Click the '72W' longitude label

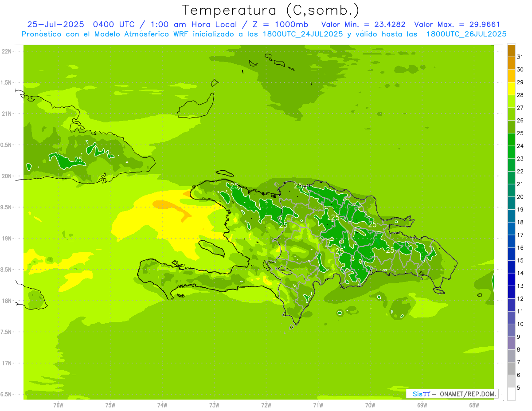[x=266, y=405]
